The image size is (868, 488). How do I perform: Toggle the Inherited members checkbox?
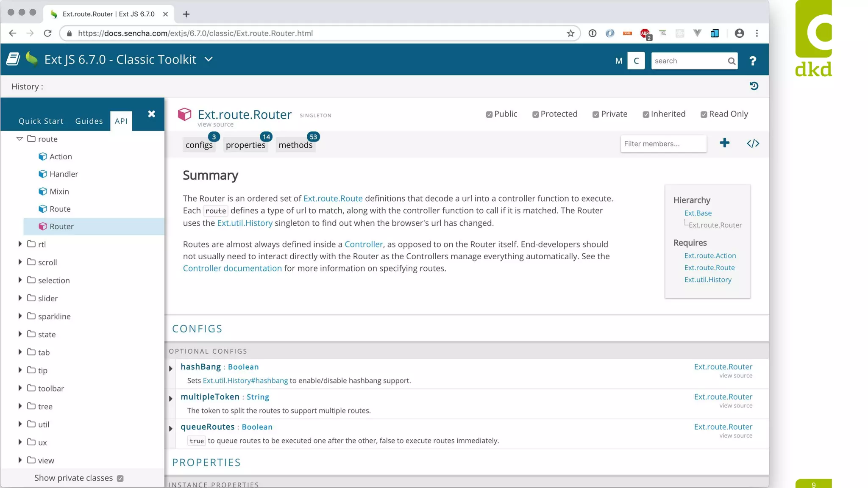[645, 114]
